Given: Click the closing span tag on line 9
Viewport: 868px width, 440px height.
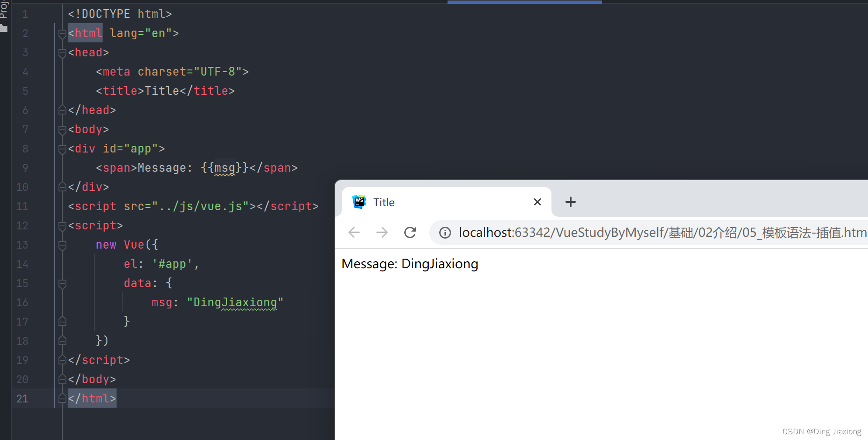Looking at the screenshot, I should tap(274, 168).
